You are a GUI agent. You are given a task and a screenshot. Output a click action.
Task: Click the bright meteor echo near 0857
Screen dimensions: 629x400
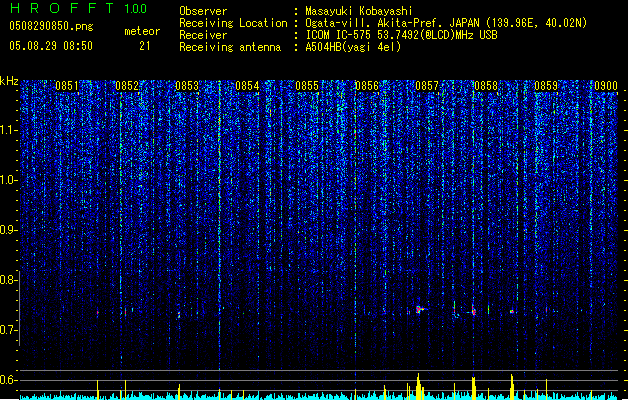click(419, 309)
